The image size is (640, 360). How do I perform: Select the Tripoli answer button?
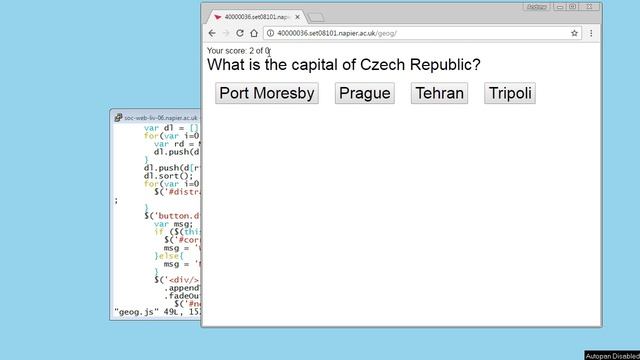(510, 93)
